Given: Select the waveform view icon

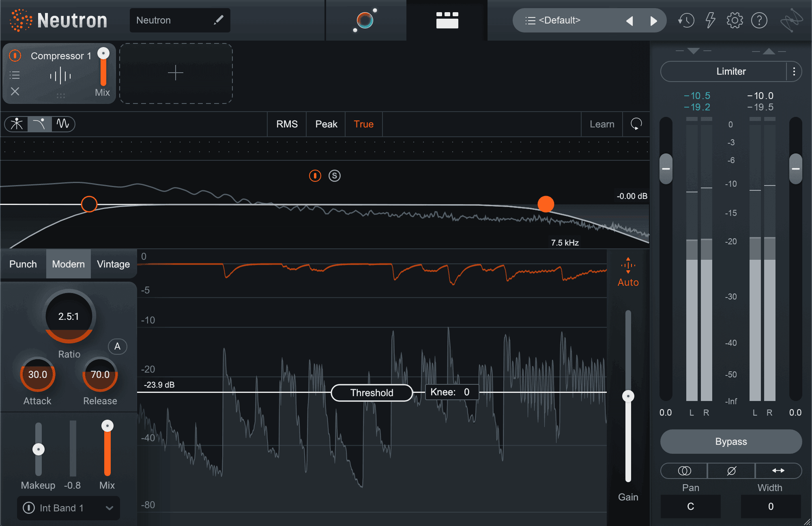Looking at the screenshot, I should [x=63, y=124].
